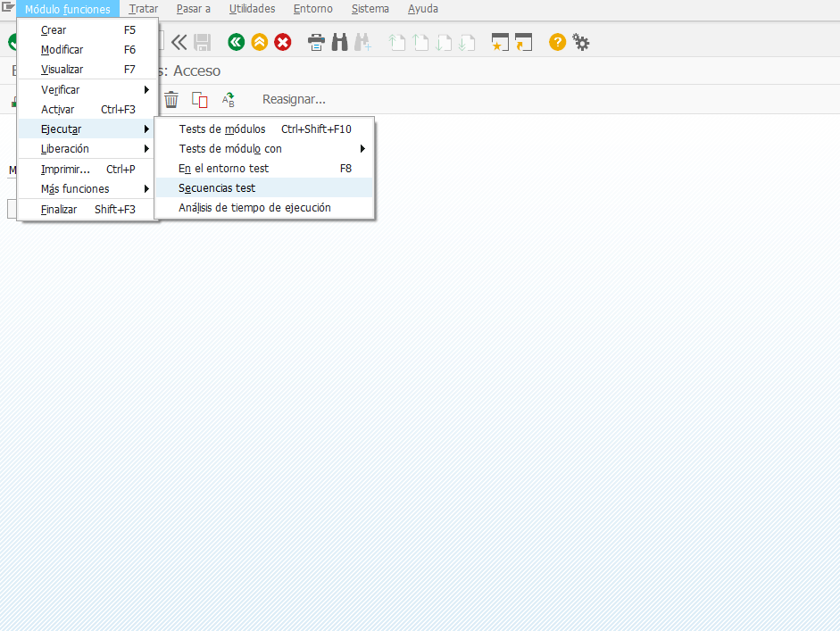Click the double-chevron collapse icon
840x631 pixels.
[179, 42]
